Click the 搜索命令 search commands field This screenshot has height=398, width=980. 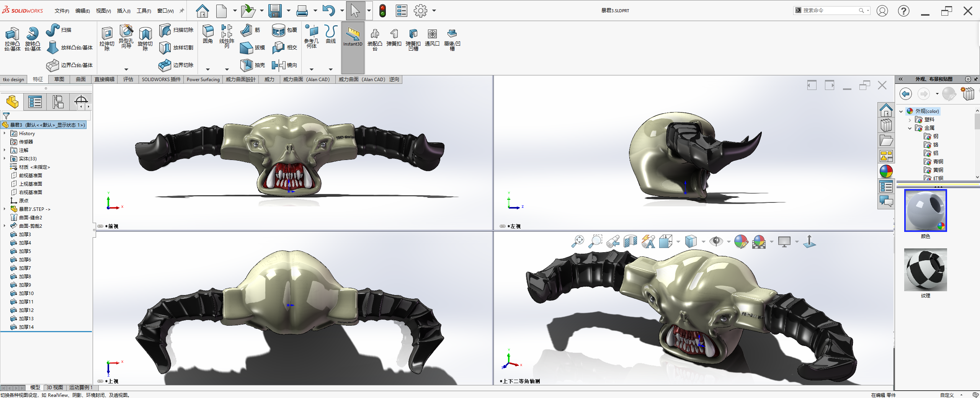(831, 10)
